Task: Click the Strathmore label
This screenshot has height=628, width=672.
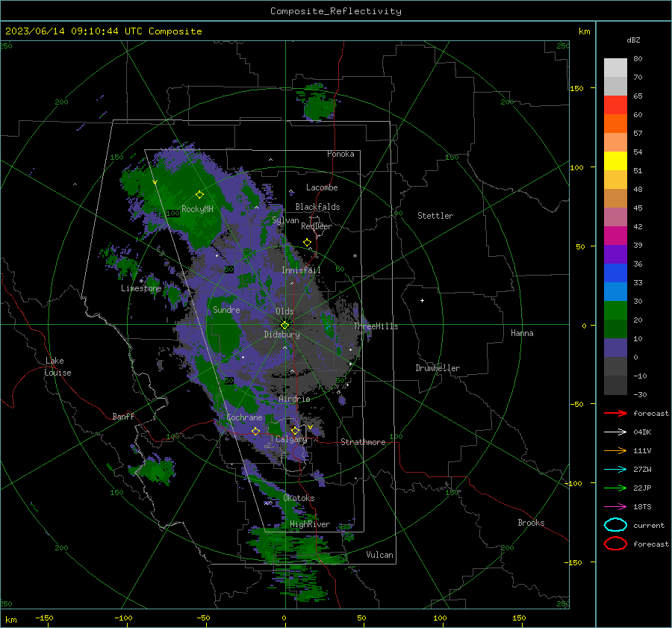Action: click(363, 442)
